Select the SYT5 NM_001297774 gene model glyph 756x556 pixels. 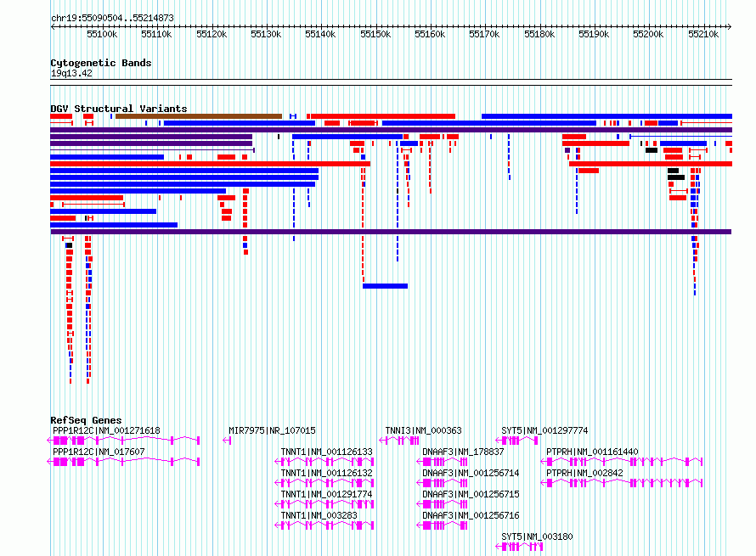(516, 441)
